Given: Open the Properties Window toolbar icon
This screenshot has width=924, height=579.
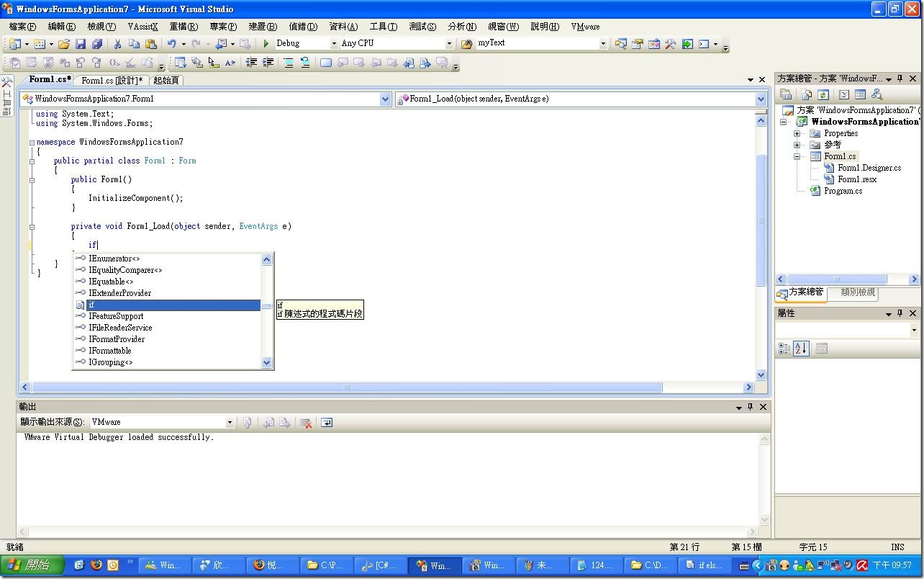Looking at the screenshot, I should [x=637, y=43].
